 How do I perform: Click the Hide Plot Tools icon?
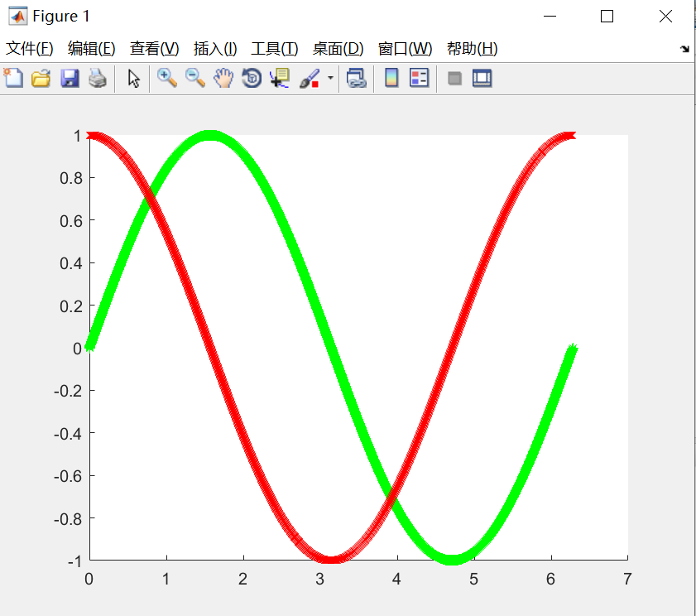[454, 79]
